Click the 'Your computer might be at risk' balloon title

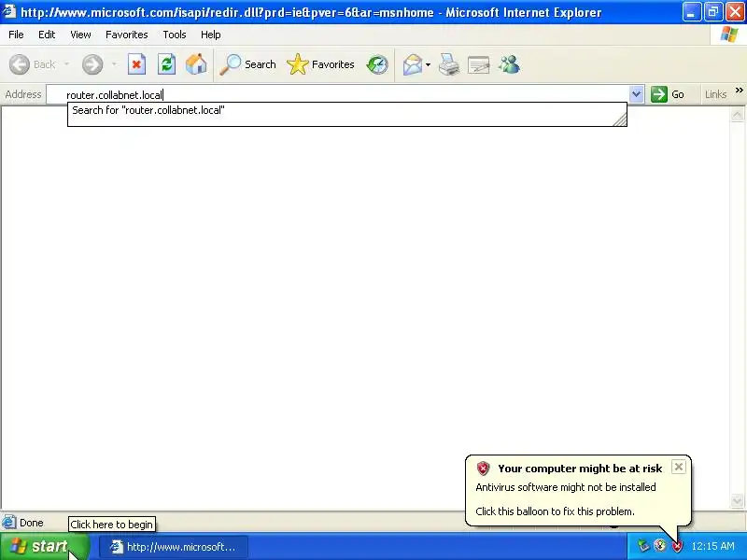tap(580, 469)
